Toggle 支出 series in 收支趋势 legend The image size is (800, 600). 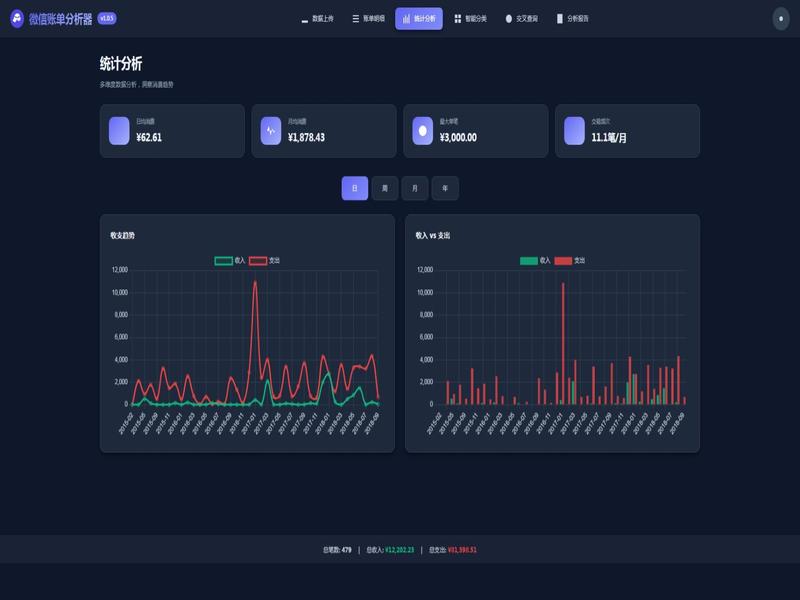[x=264, y=261]
